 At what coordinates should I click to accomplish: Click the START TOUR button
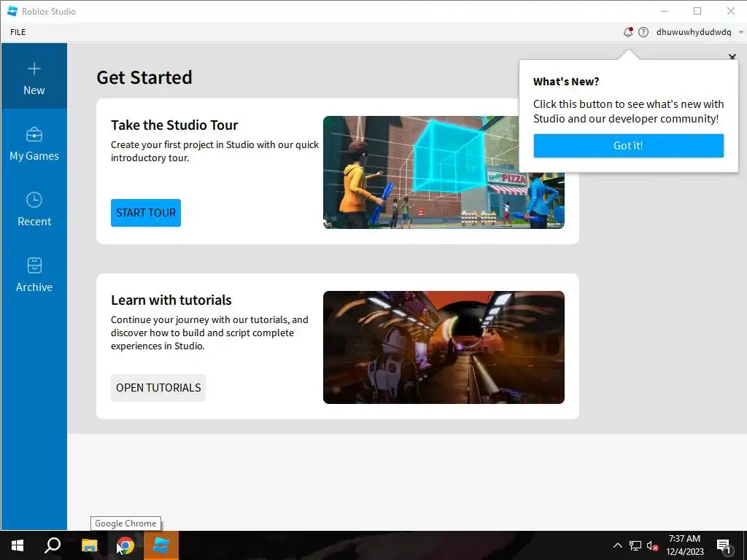(146, 212)
